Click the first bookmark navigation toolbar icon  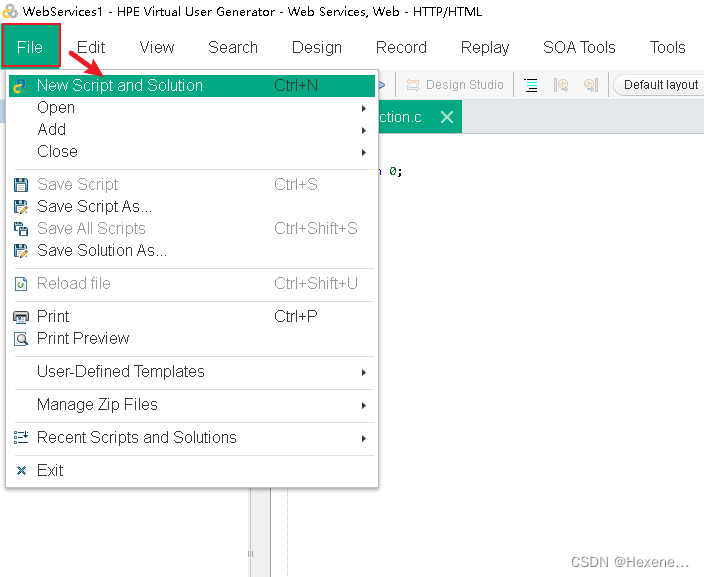pyautogui.click(x=561, y=85)
